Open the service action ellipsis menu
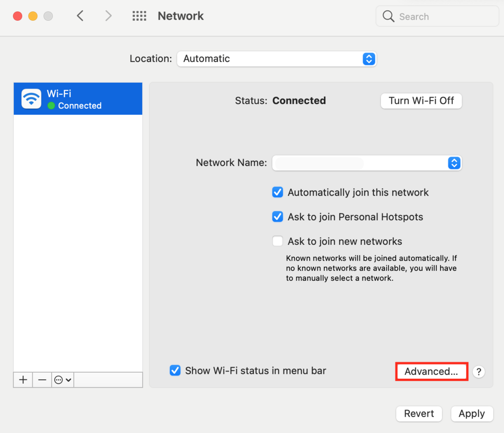 (63, 380)
